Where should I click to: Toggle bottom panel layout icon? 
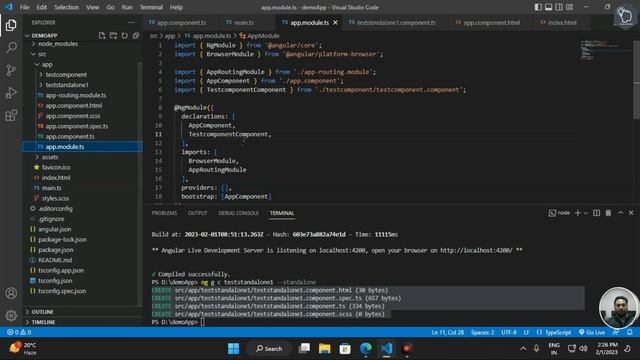click(549, 7)
